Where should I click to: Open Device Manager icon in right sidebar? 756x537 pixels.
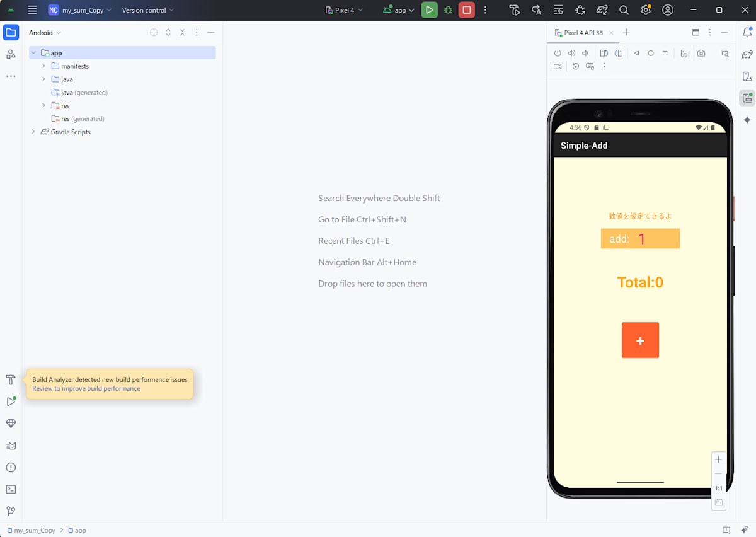(x=747, y=76)
